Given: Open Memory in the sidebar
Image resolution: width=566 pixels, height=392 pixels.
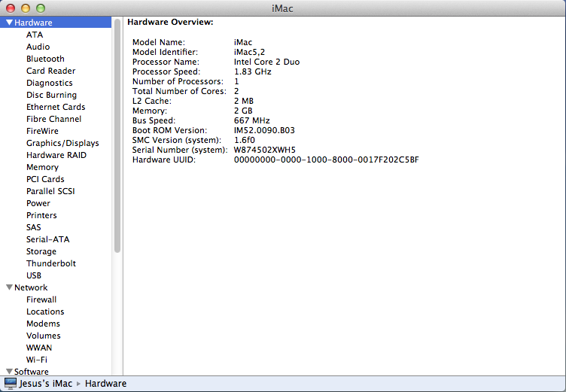Looking at the screenshot, I should [42, 167].
